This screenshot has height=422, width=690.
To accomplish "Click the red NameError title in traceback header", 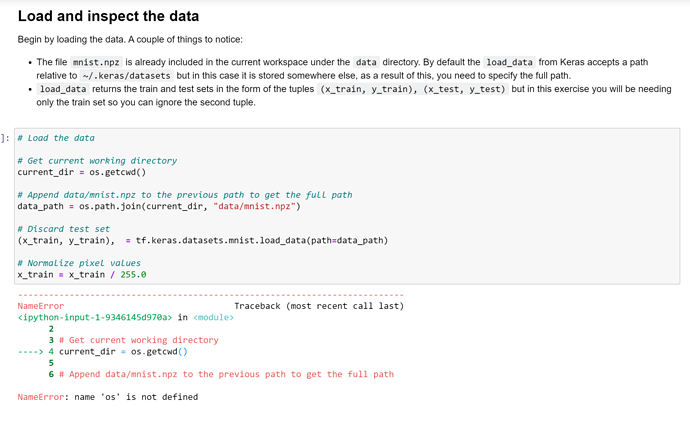I will [x=40, y=306].
